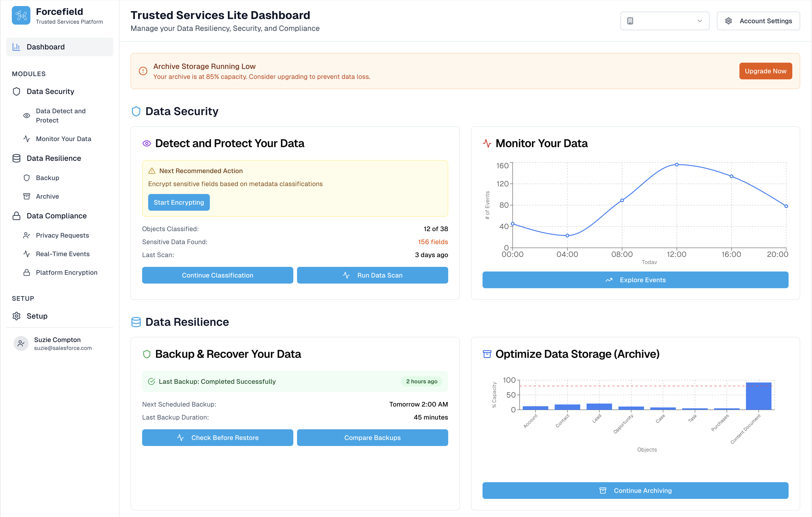Click the Archive box icon in sidebar

click(x=27, y=196)
